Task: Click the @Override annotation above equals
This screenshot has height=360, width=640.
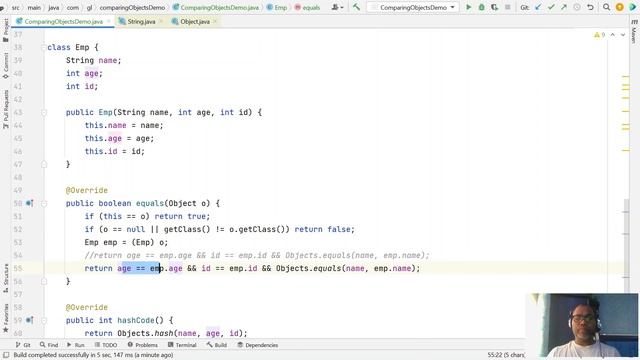Action: (87, 190)
